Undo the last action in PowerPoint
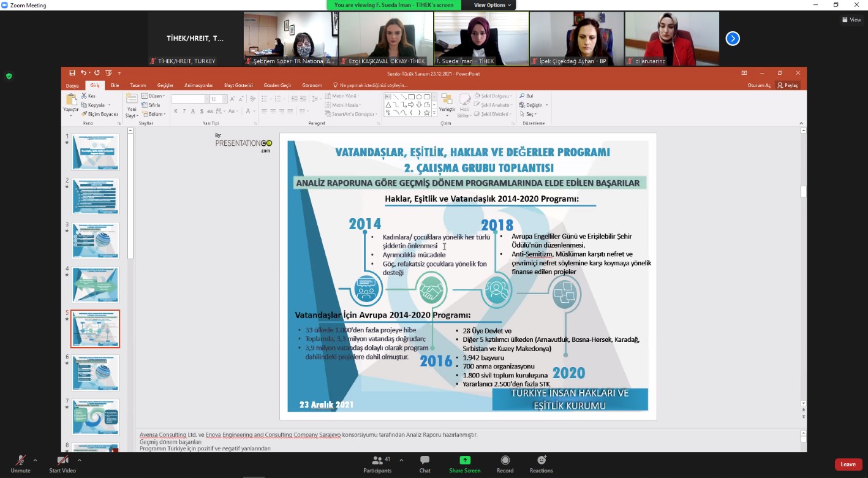The image size is (868, 478). [83, 73]
